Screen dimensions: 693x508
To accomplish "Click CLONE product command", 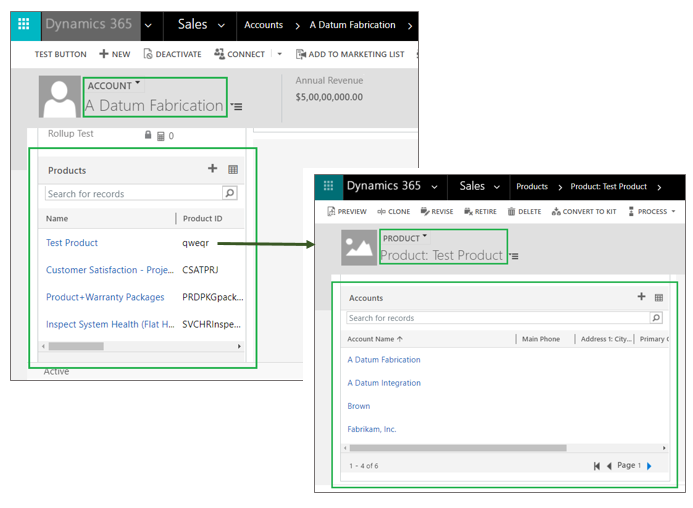I will (393, 212).
